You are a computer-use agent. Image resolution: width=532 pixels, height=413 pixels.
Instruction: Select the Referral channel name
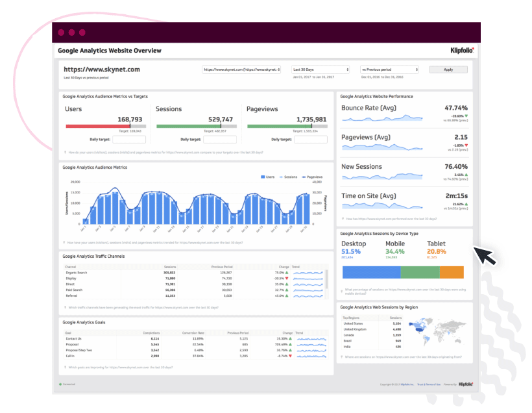[71, 296]
